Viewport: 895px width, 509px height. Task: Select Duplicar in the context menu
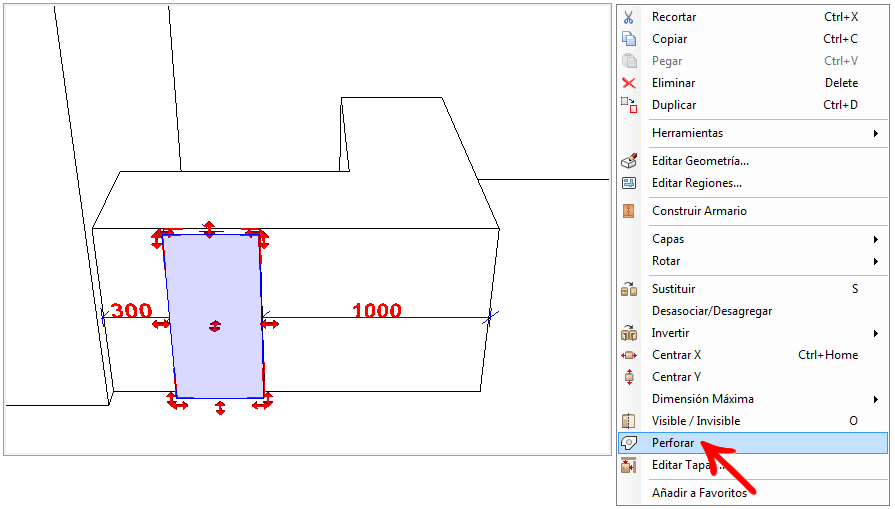tap(753, 105)
